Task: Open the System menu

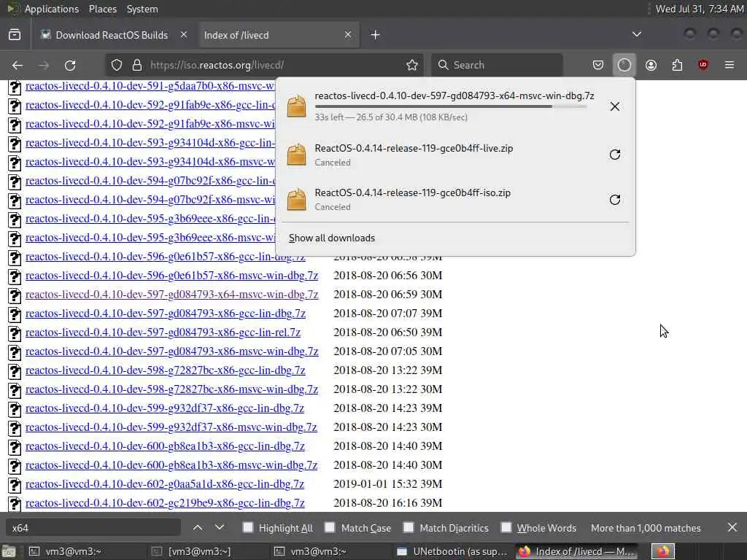Action: click(x=142, y=9)
